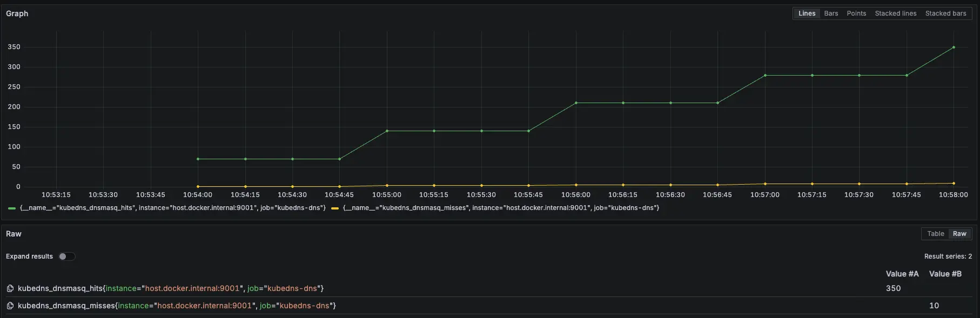
Task: Click green kubedns_dnsmasq_hits legend color swatch
Action: (12, 208)
